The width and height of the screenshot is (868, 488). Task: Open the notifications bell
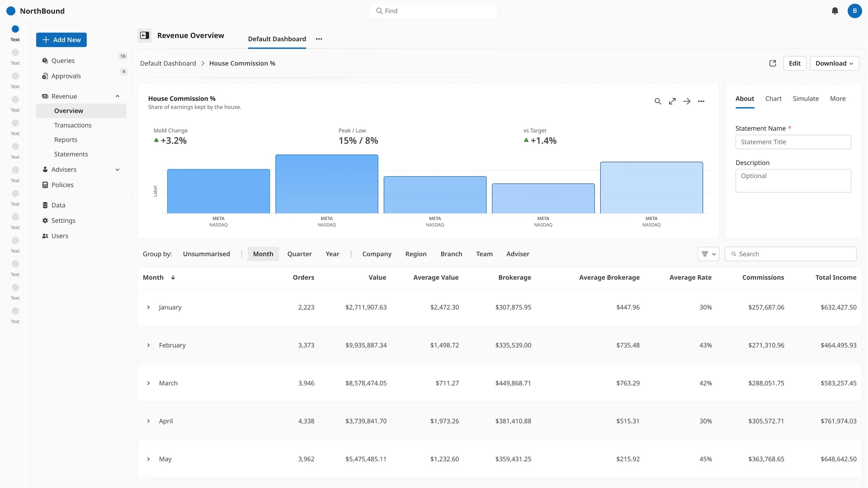point(835,11)
